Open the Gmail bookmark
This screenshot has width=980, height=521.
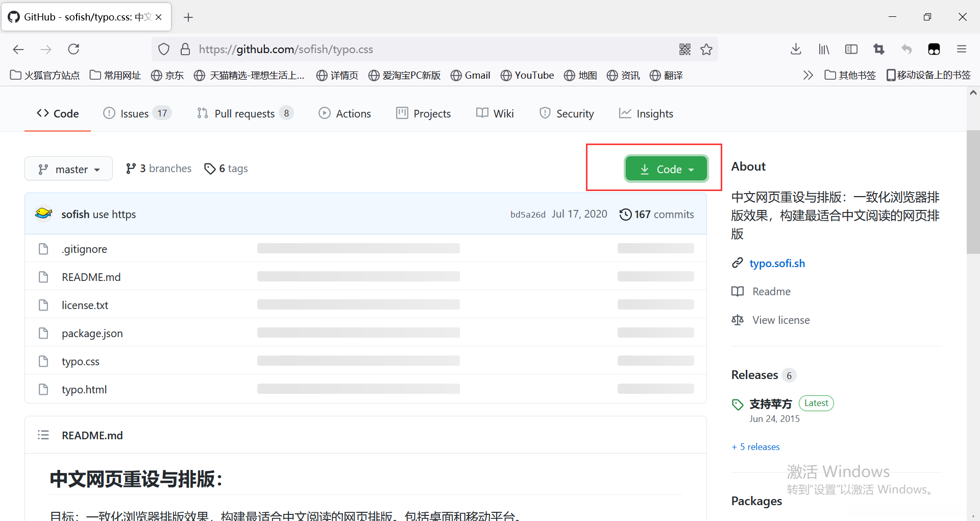[x=471, y=76]
